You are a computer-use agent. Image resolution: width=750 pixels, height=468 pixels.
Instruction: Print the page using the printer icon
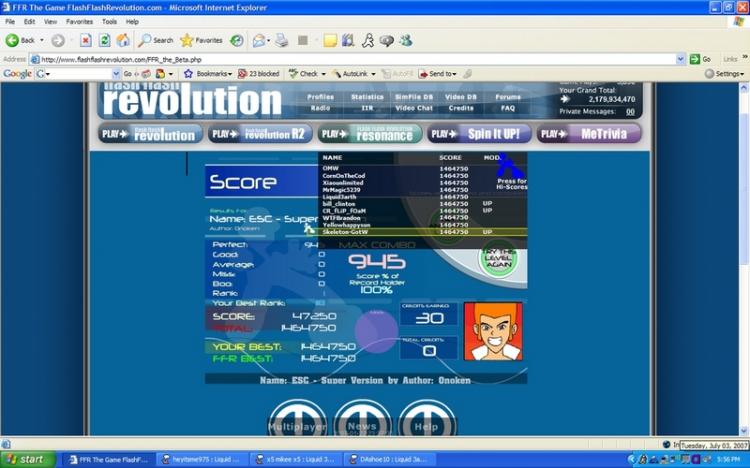point(282,41)
